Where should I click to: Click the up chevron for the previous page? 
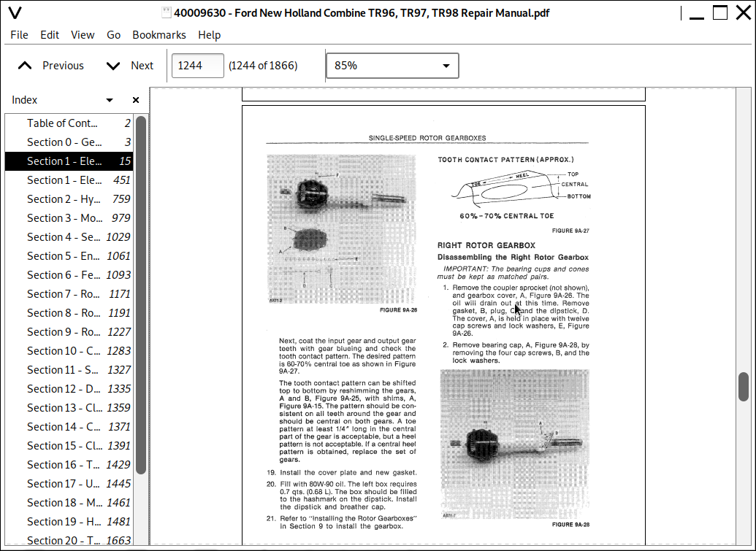pyautogui.click(x=25, y=66)
